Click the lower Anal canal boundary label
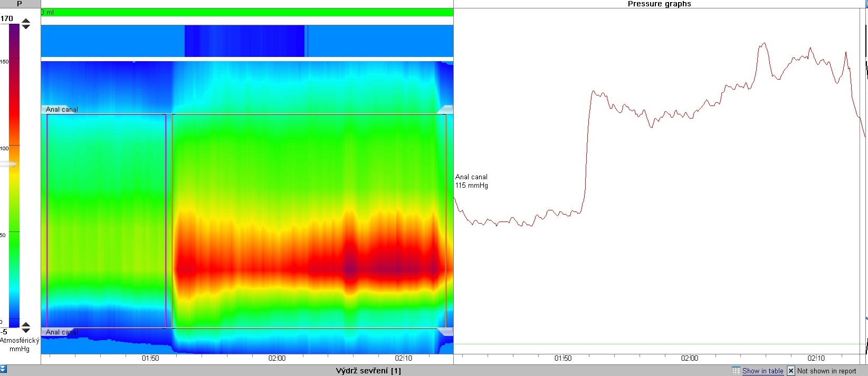 tap(62, 332)
